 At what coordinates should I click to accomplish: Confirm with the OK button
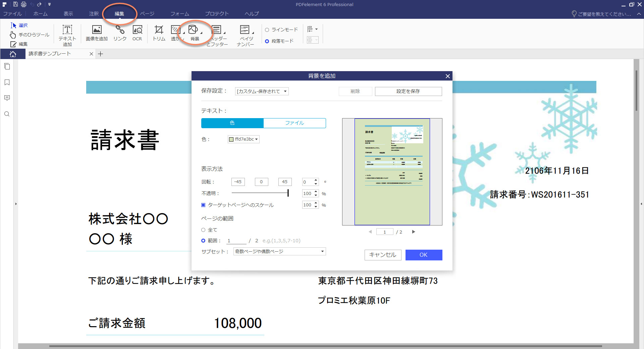tap(424, 255)
